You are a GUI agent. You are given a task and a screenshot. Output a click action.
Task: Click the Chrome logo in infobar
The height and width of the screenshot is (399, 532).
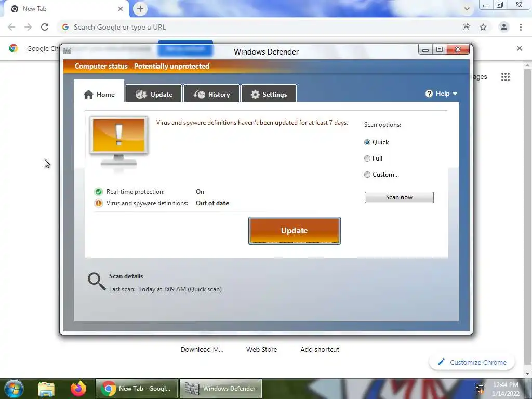pos(14,48)
